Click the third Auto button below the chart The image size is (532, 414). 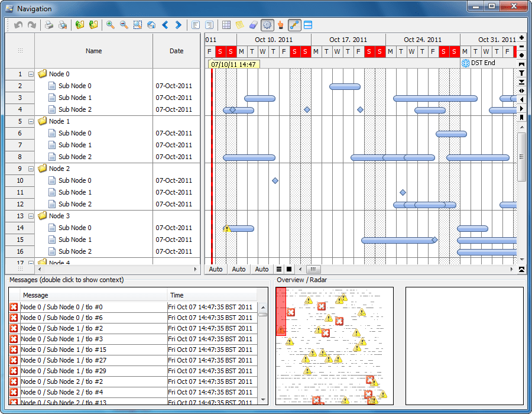(262, 270)
